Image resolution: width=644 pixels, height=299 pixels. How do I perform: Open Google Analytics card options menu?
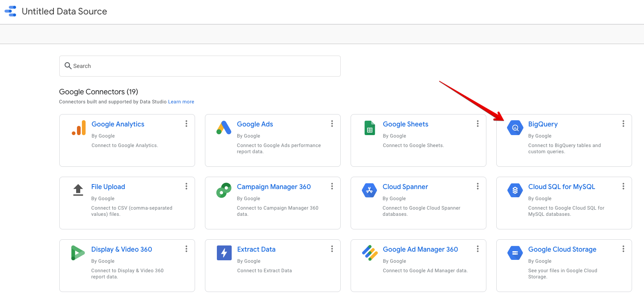click(186, 124)
